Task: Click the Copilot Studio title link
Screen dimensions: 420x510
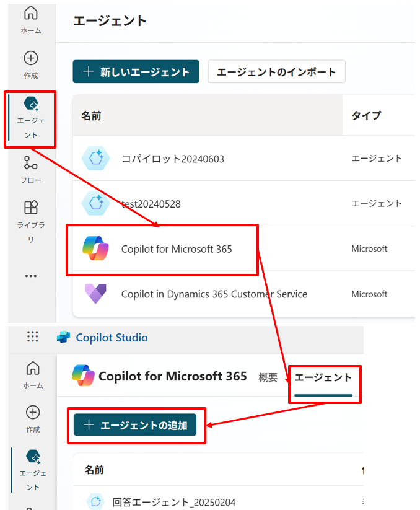Action: (x=112, y=338)
